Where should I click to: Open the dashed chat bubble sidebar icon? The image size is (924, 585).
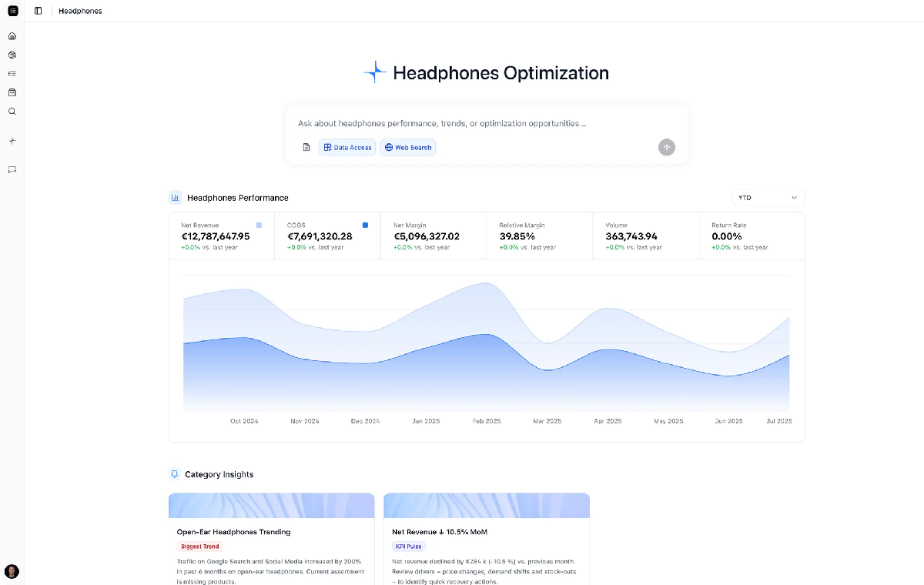point(12,169)
